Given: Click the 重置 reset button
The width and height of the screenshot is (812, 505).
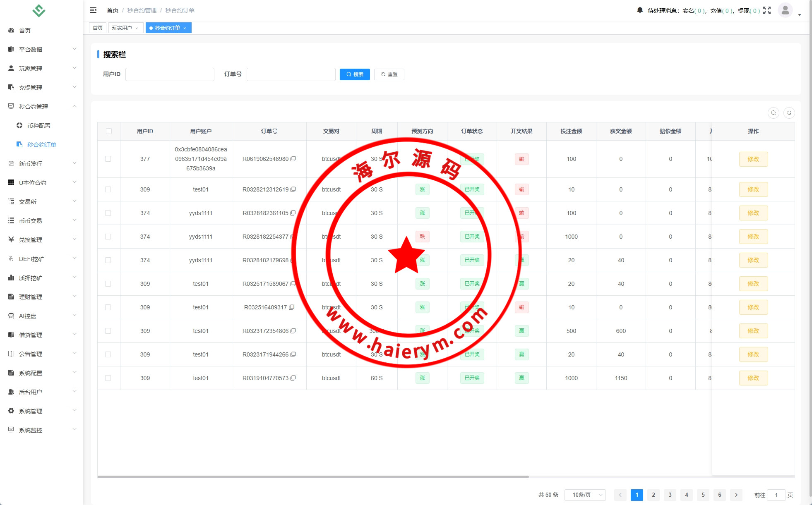Looking at the screenshot, I should (389, 74).
